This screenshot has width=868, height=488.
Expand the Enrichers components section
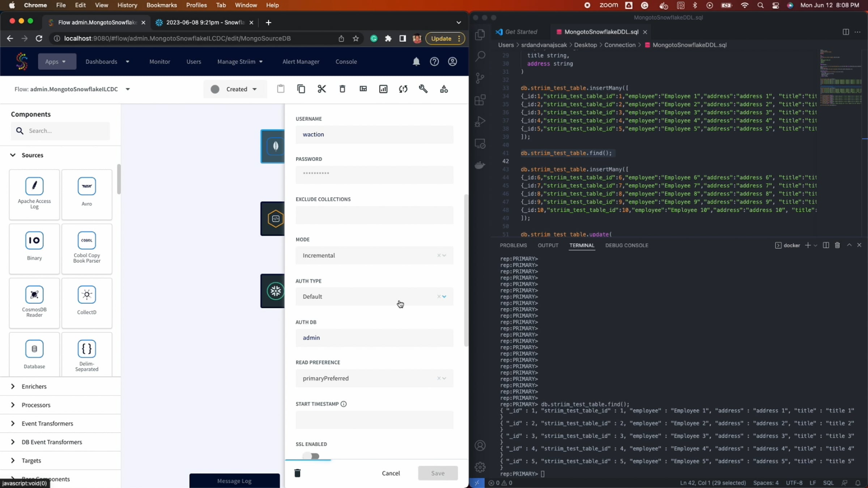34,386
